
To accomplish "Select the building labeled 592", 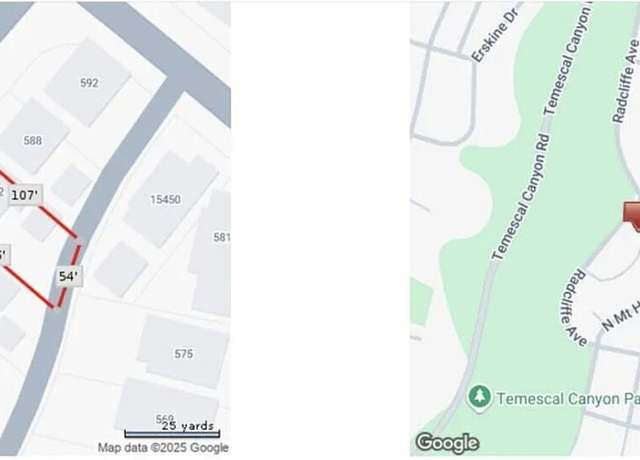I will coord(89,82).
